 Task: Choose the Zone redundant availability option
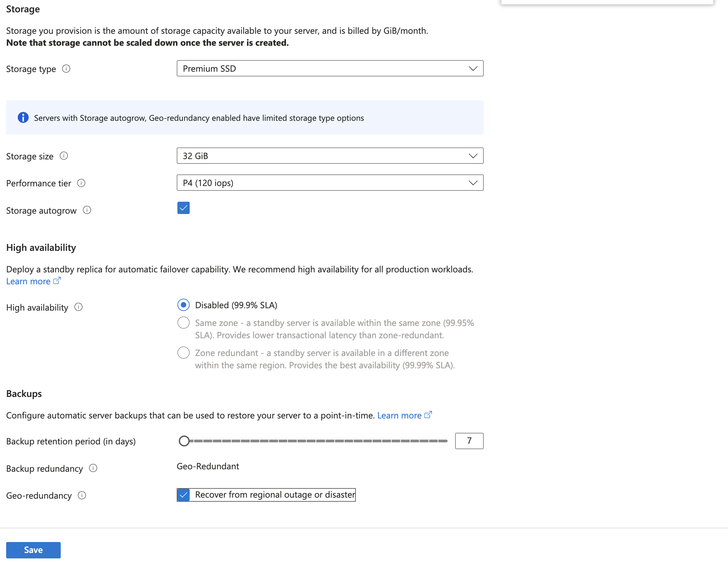click(x=184, y=353)
